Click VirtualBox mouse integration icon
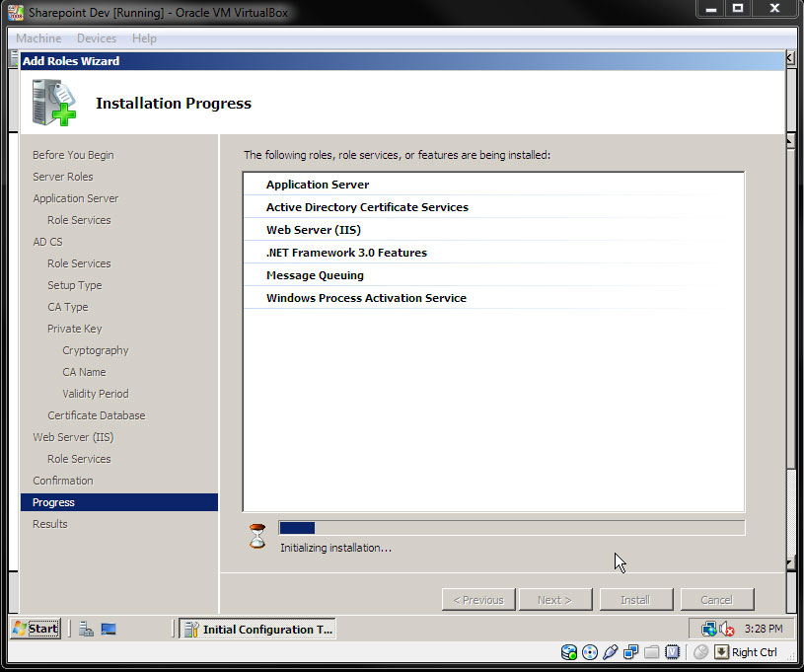Viewport: 804px width, 672px height. (x=701, y=652)
